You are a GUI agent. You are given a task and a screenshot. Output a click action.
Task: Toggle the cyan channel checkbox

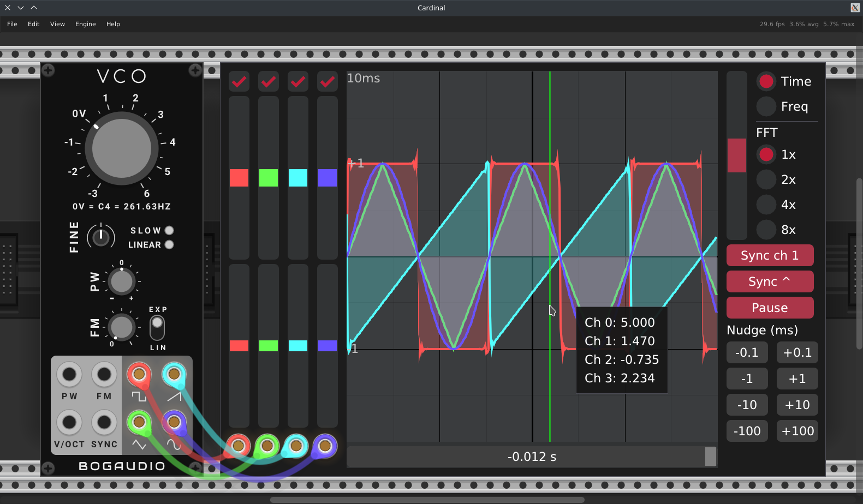pos(298,82)
